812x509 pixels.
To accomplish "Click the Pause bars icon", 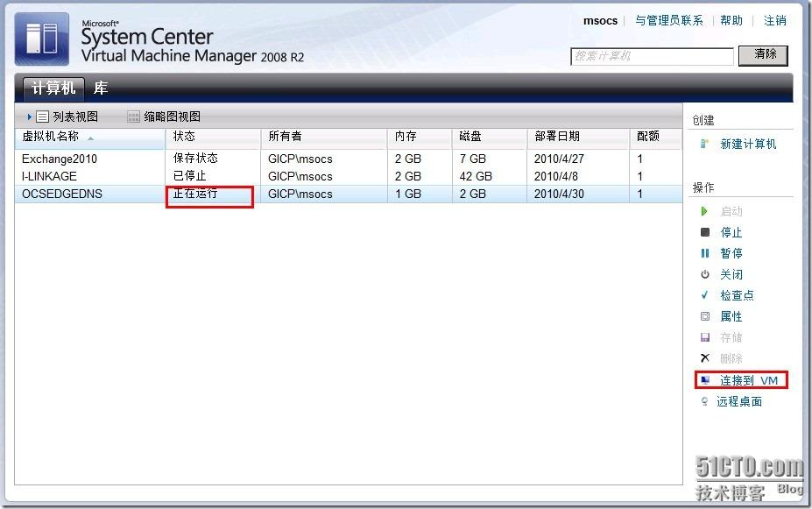I will click(x=705, y=253).
